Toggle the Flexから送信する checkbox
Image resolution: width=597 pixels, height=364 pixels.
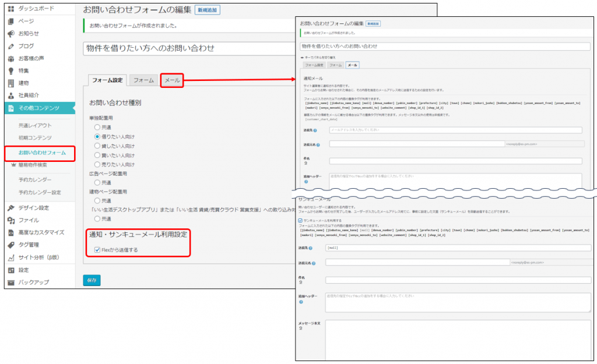(x=97, y=250)
